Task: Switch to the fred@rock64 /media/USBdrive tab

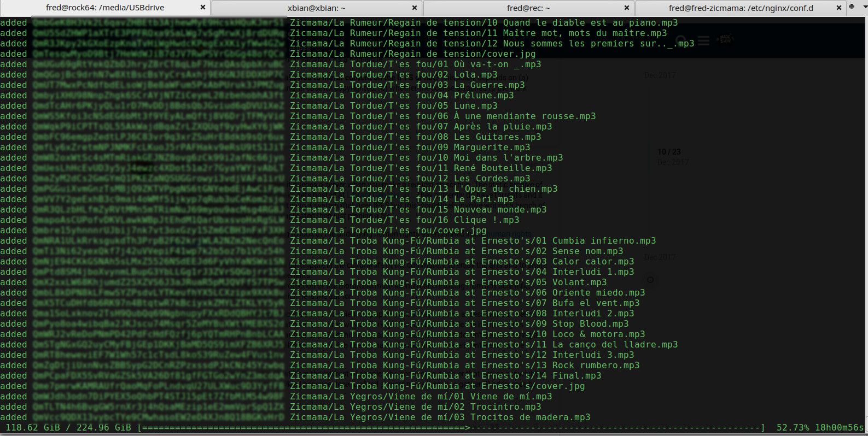Action: 105,8
